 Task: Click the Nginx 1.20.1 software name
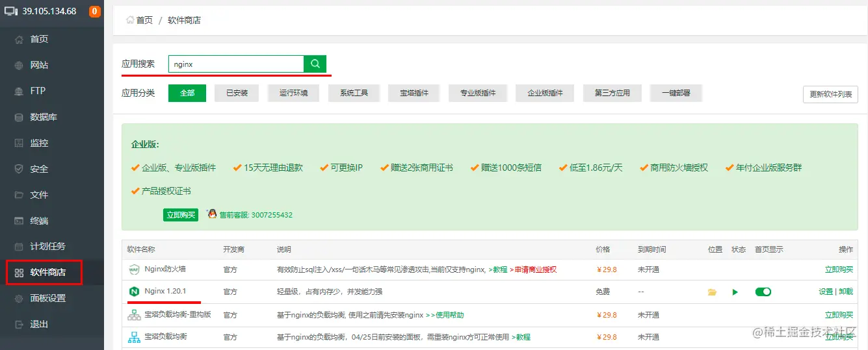[x=165, y=292]
